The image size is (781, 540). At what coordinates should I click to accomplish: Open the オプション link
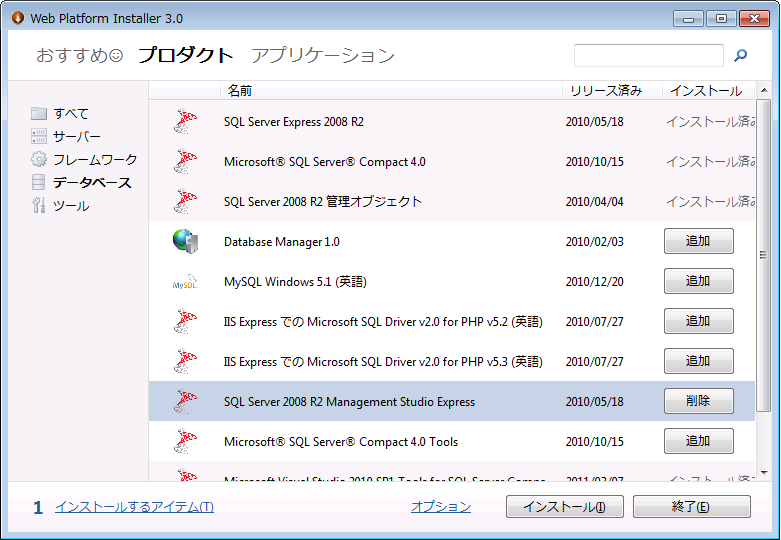441,507
